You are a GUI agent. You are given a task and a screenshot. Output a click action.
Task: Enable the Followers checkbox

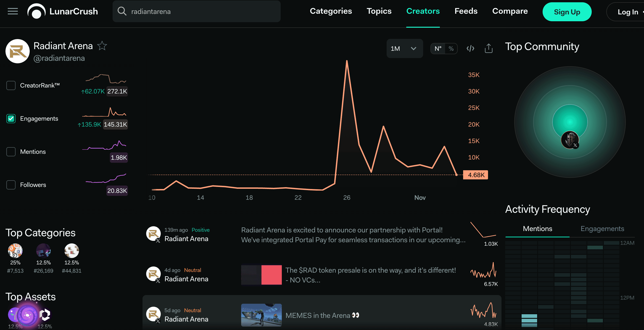[11, 185]
